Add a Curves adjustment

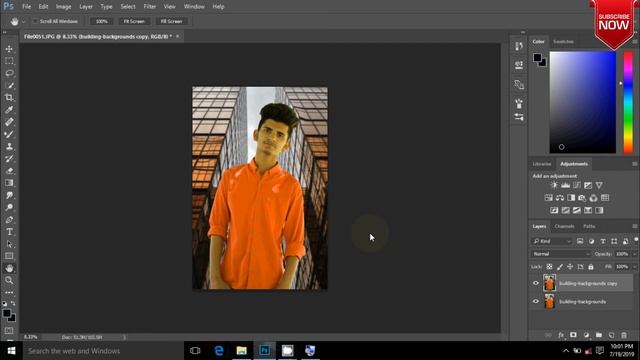(576, 185)
